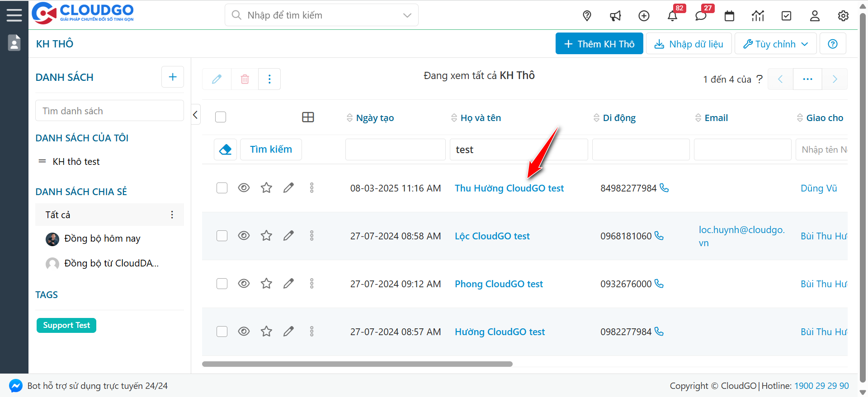This screenshot has height=397, width=868.
Task: Click the horizontal table scrollbar
Action: point(357,364)
